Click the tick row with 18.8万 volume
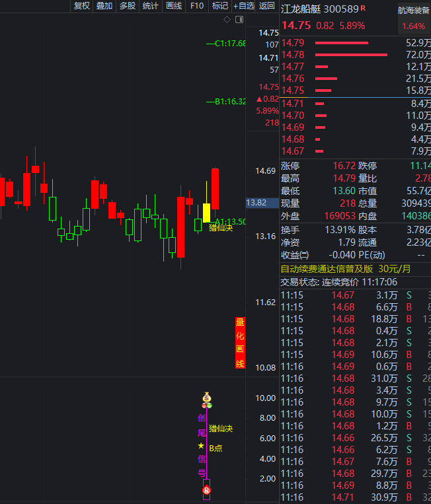The width and height of the screenshot is (431, 504). pyautogui.click(x=356, y=319)
